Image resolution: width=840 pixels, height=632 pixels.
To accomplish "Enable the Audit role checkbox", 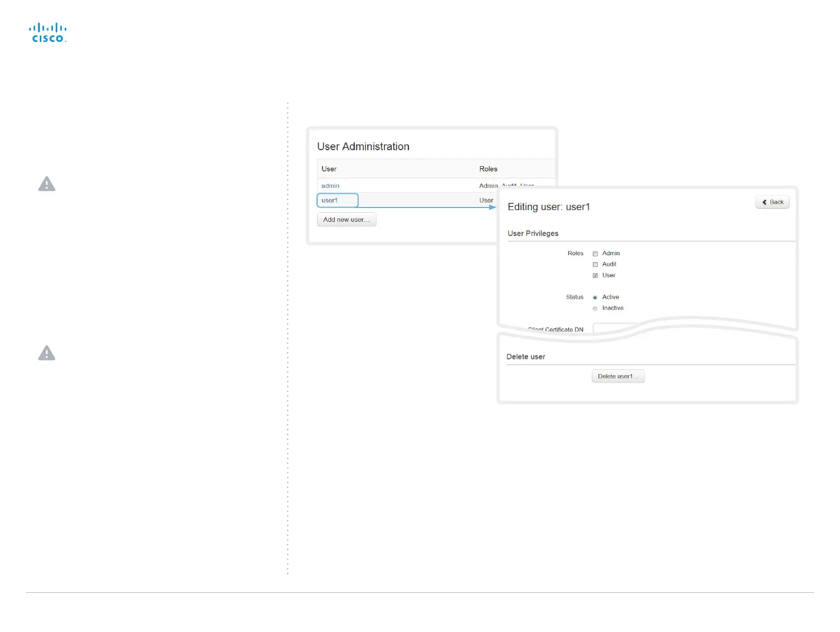I will [x=595, y=264].
